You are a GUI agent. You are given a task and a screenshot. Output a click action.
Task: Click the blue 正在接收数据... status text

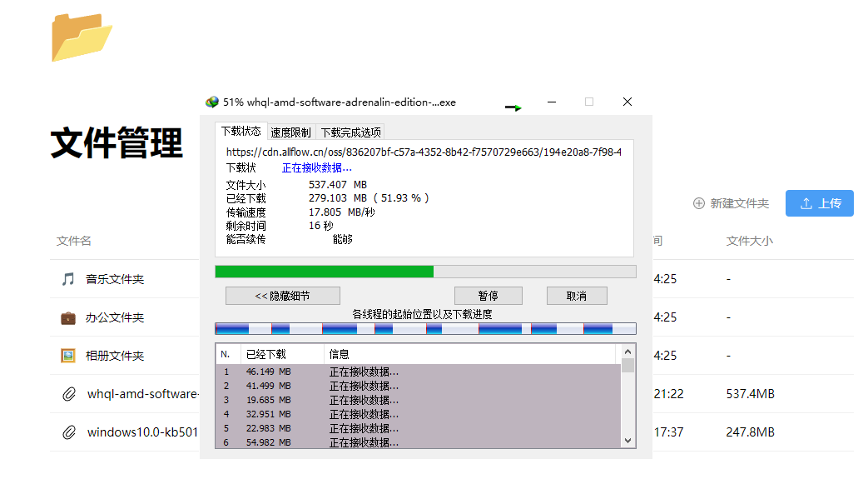coord(316,168)
